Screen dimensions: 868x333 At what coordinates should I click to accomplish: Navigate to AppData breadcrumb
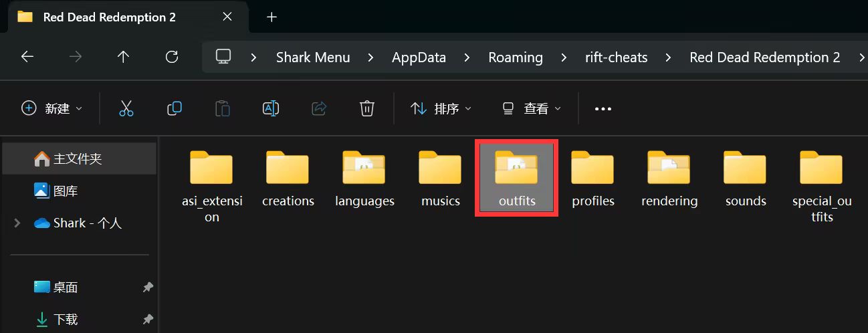point(419,58)
